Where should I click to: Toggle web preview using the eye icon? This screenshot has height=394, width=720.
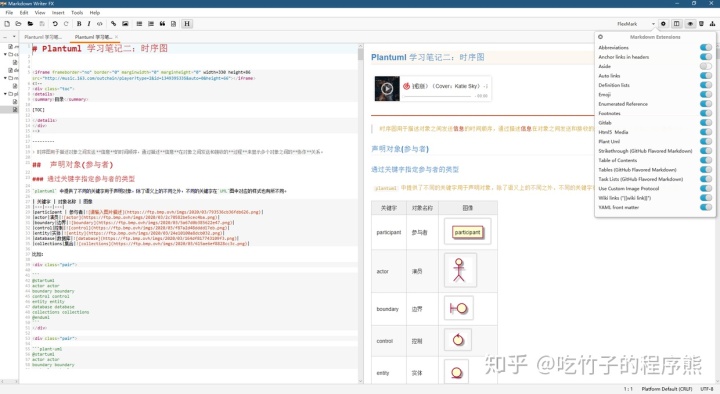click(690, 24)
